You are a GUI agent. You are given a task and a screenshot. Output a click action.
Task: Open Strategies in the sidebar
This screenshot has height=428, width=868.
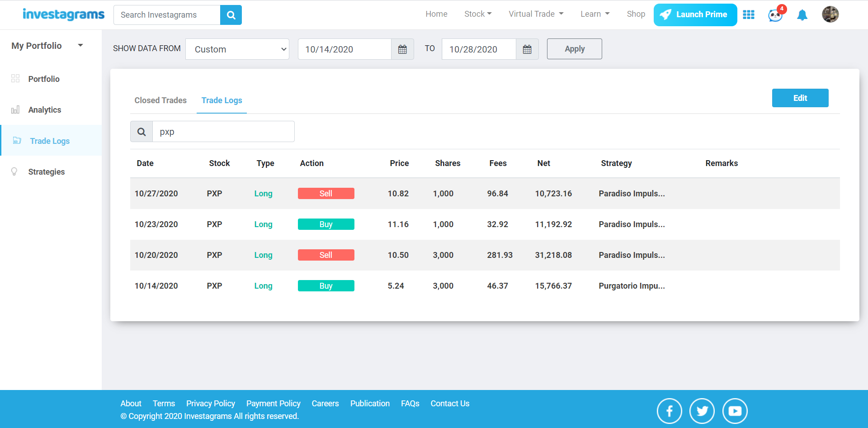[x=47, y=171]
